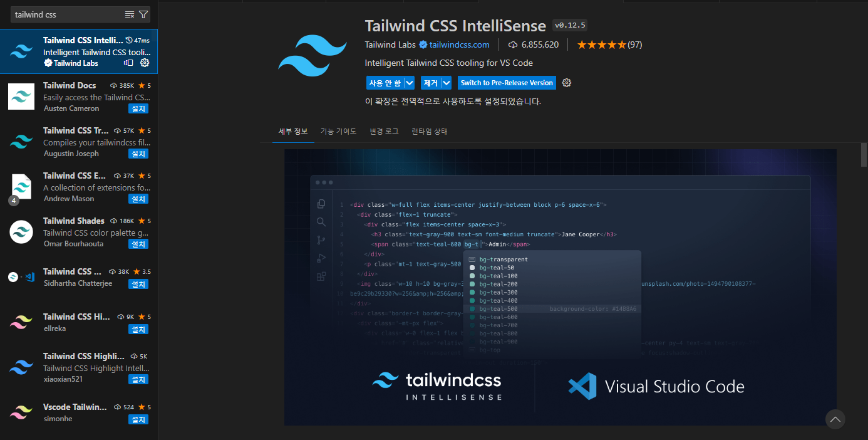868x440 pixels.
Task: Click Switch to Pre-Release Version
Action: pos(507,83)
